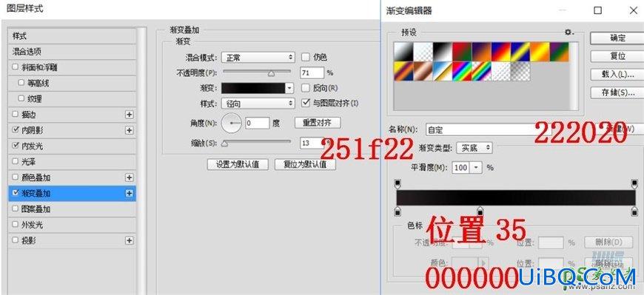Screen dimensions: 644x295
Task: Click the 设置为默认值 button
Action: pos(238,165)
